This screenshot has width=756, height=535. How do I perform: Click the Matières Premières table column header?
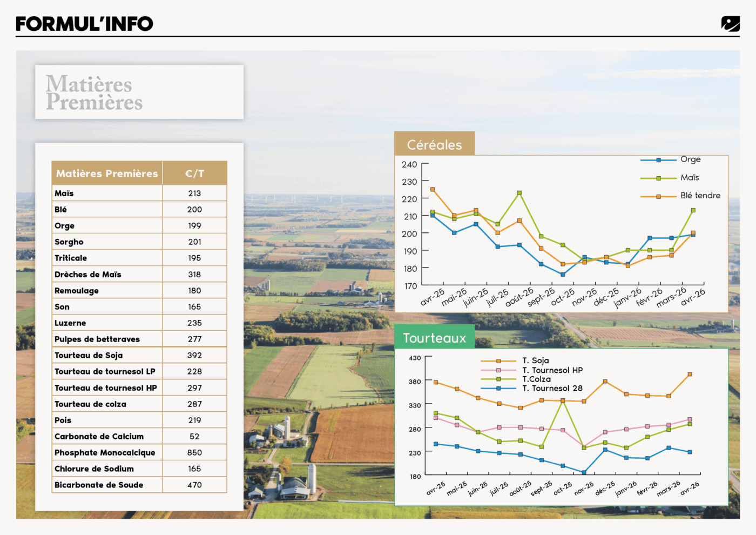(x=107, y=173)
